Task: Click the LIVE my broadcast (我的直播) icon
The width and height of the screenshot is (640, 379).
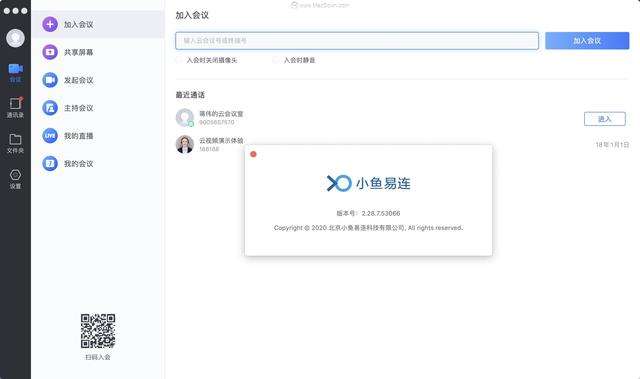Action: click(50, 135)
